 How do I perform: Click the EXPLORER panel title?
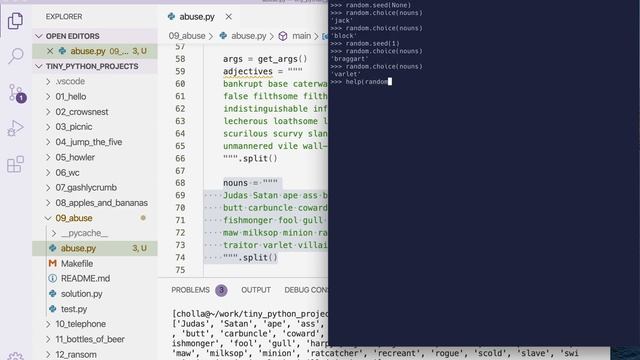64,17
